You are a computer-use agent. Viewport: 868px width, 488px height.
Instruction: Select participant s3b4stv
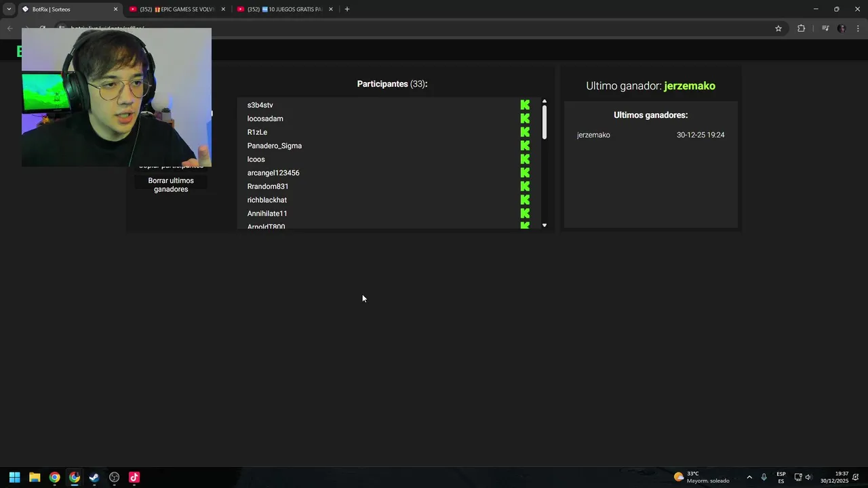point(260,105)
